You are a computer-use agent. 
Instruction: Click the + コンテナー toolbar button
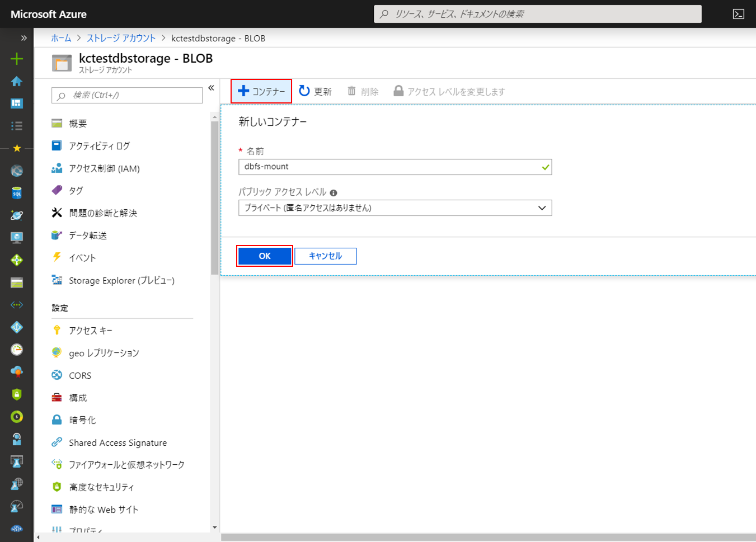point(261,91)
